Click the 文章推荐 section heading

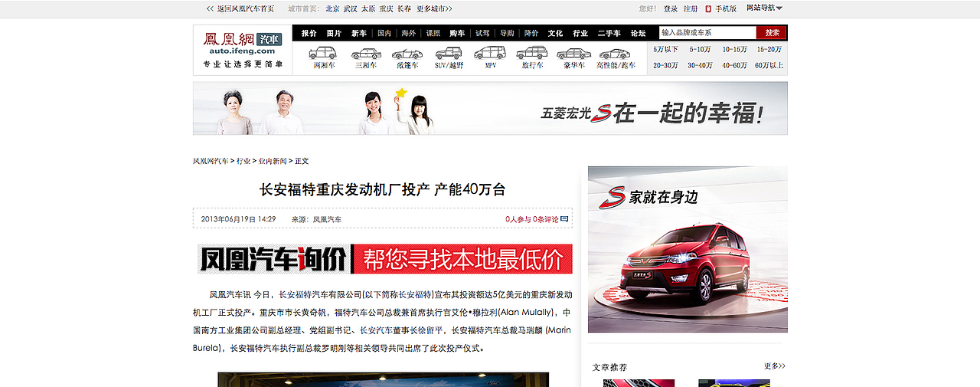pos(609,367)
